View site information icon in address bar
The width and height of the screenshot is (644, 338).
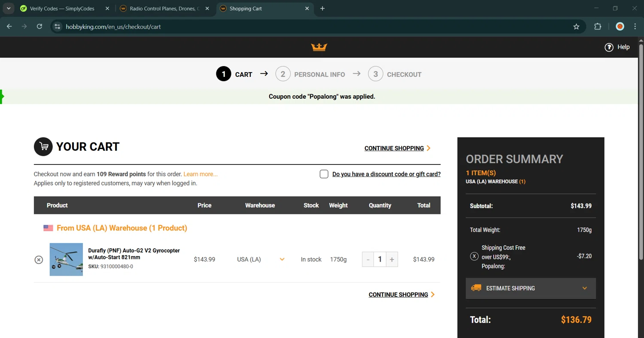point(57,27)
